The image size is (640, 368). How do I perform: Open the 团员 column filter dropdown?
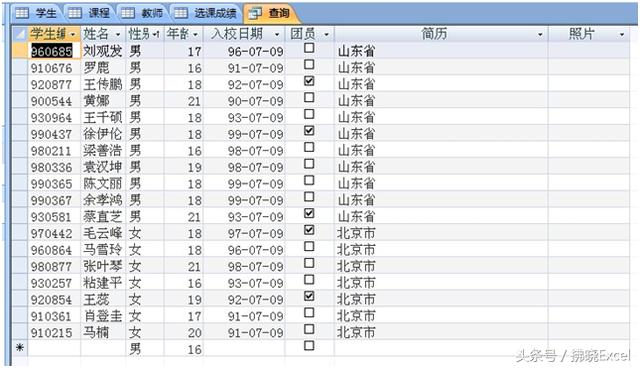(x=327, y=35)
